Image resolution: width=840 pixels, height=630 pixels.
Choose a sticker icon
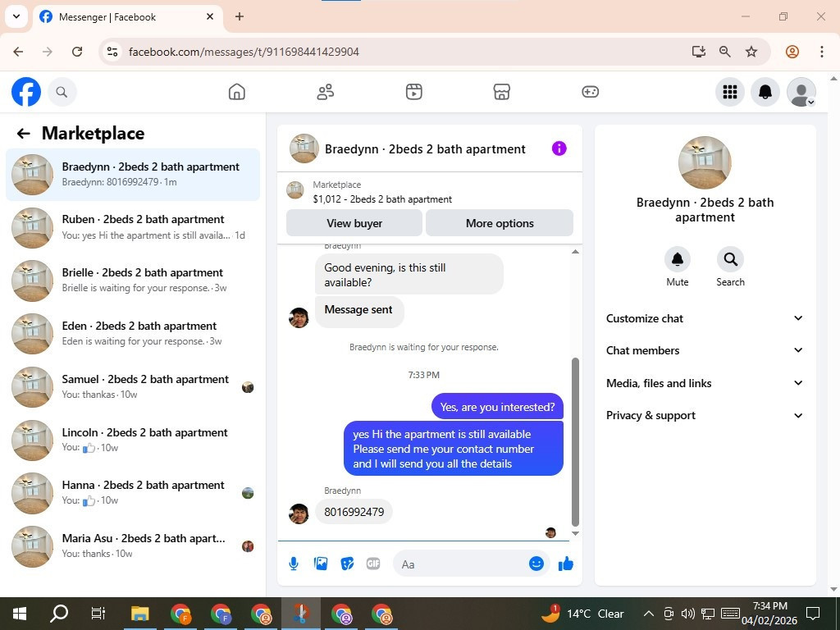(347, 564)
